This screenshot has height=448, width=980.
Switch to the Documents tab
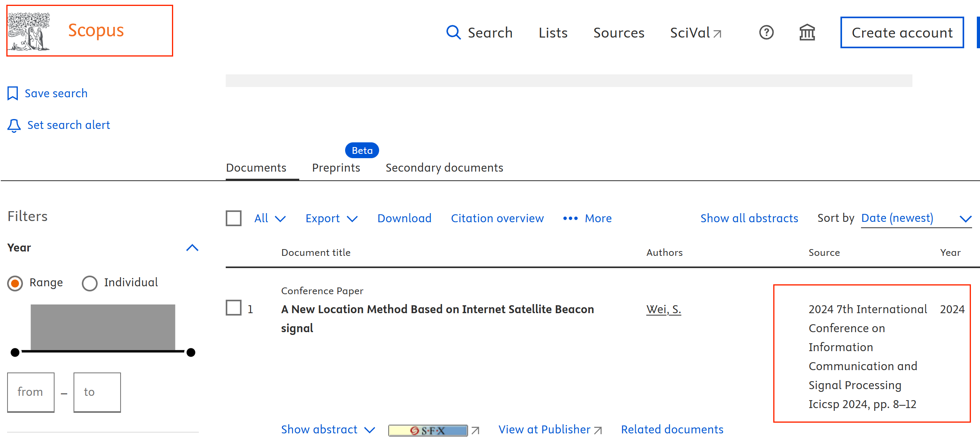[256, 168]
